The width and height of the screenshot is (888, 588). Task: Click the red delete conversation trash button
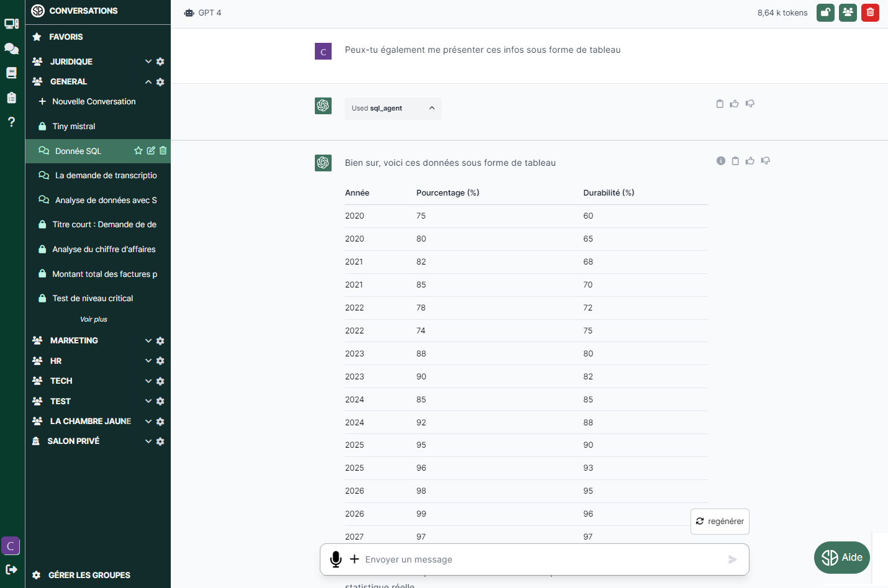tap(870, 12)
